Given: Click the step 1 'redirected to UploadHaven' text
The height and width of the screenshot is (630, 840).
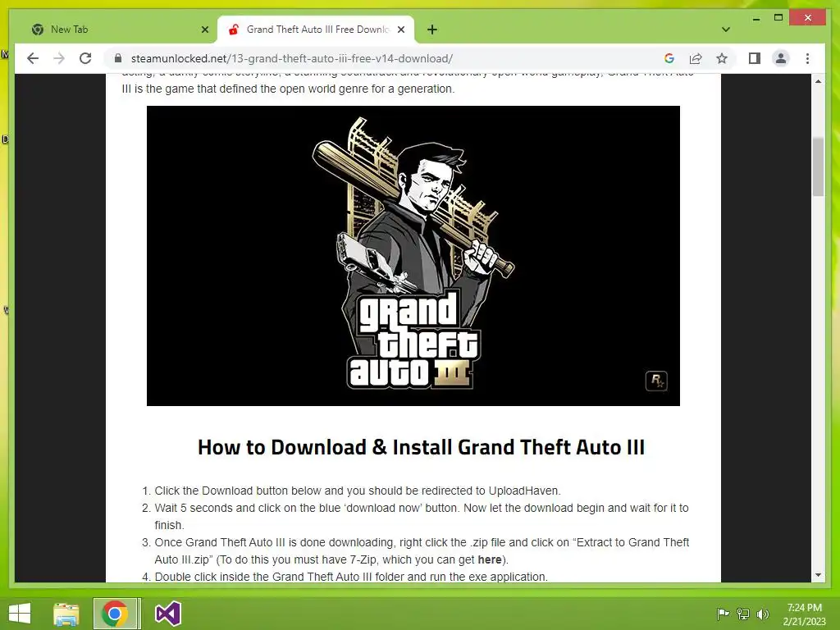Looking at the screenshot, I should pyautogui.click(x=491, y=491).
